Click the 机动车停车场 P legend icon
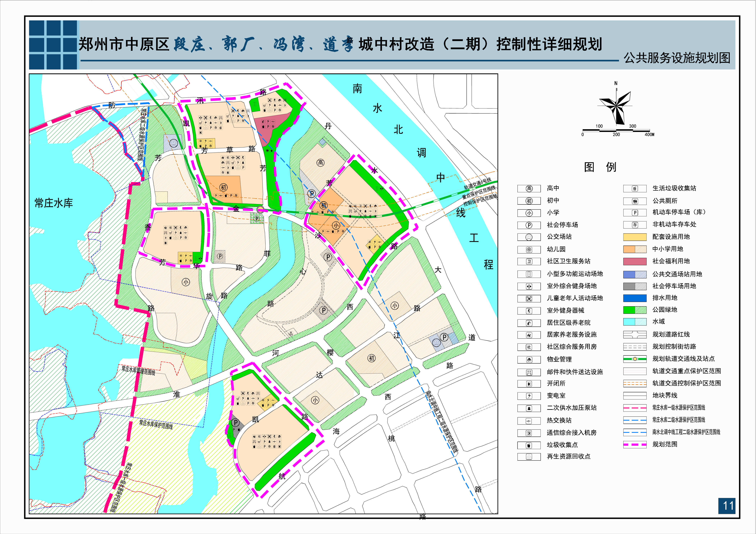The width and height of the screenshot is (756, 534). coord(635,213)
